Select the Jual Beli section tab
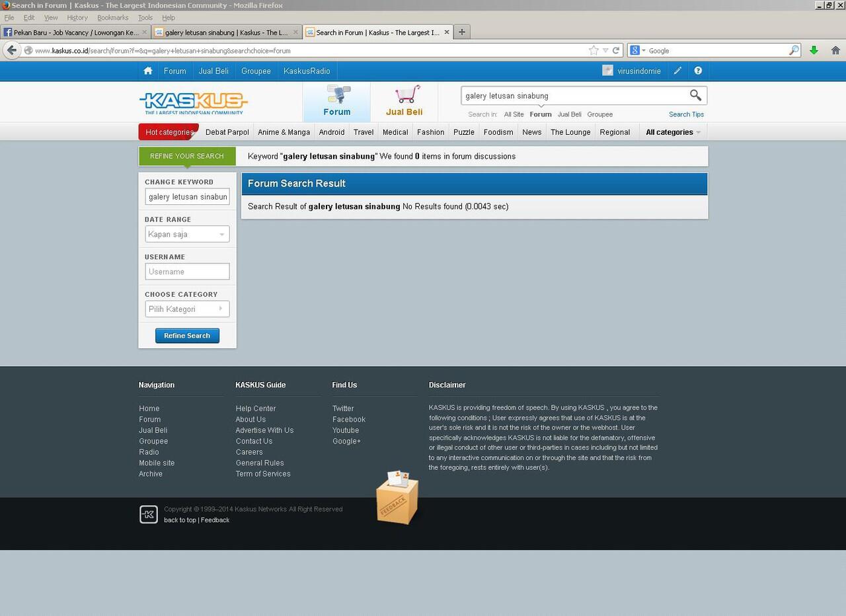The height and width of the screenshot is (616, 846). [x=404, y=102]
